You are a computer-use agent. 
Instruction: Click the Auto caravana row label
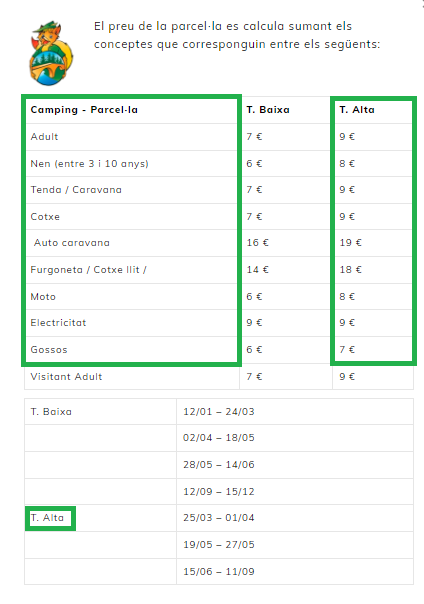[72, 243]
